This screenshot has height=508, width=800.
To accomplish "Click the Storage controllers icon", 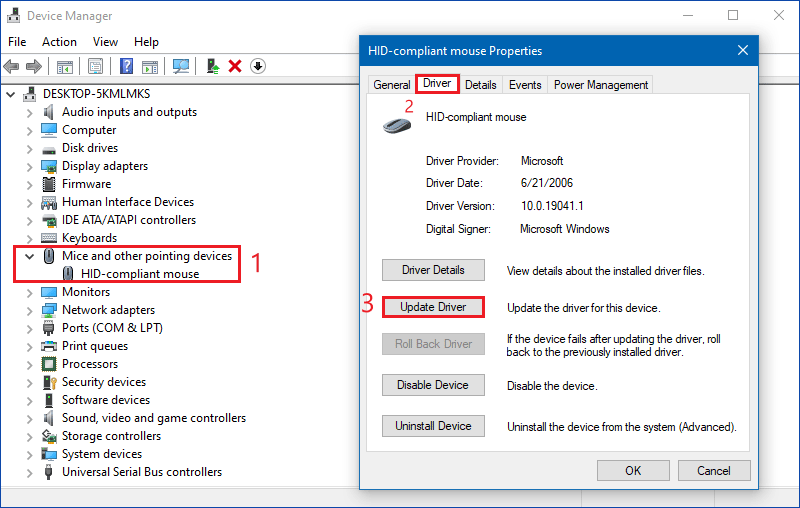I will (49, 436).
